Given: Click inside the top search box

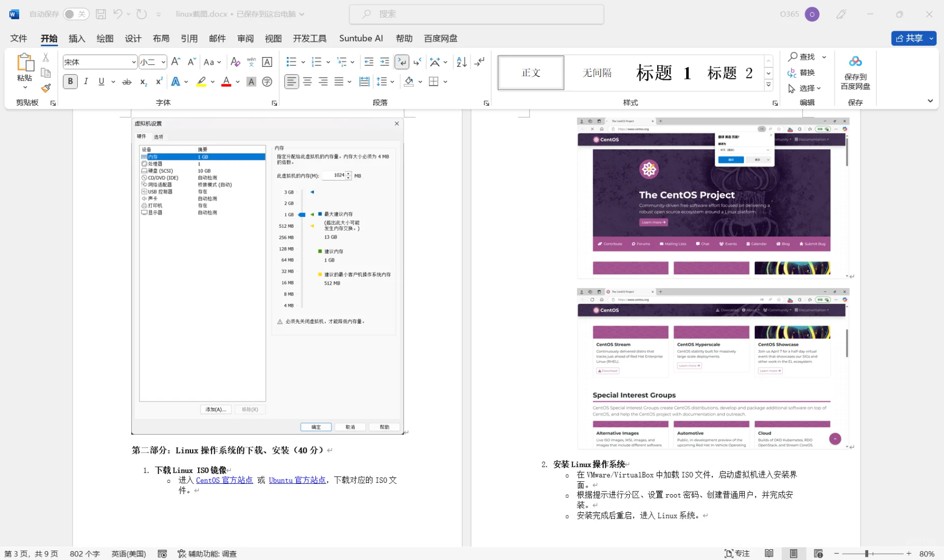Looking at the screenshot, I should (x=476, y=14).
